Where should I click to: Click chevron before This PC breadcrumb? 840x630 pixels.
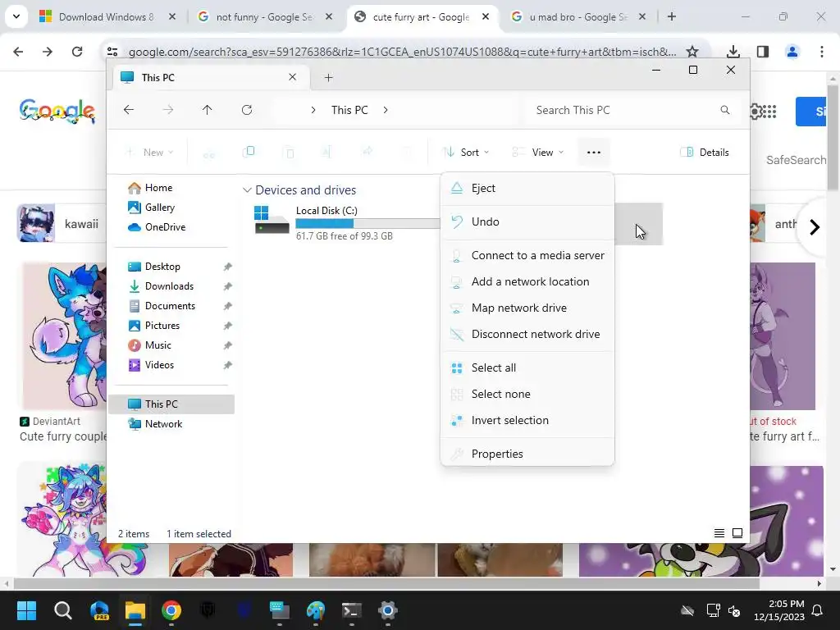pos(313,110)
